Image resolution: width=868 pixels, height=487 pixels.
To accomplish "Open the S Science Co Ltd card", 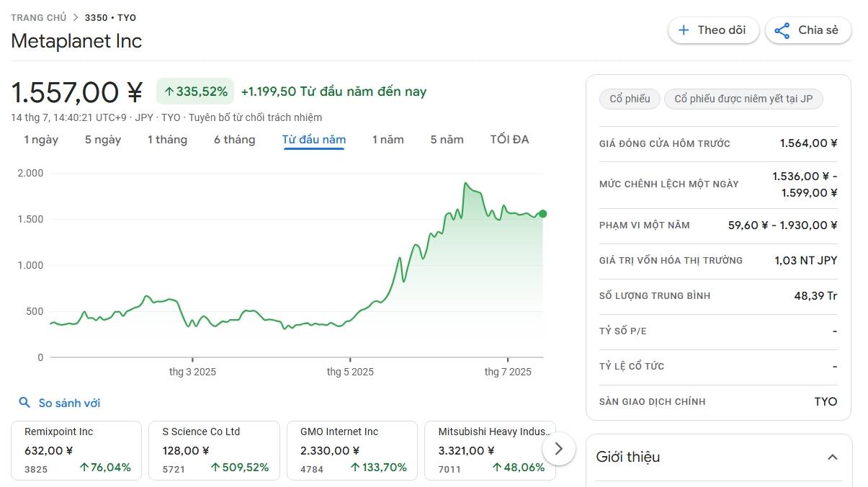I will pyautogui.click(x=214, y=450).
